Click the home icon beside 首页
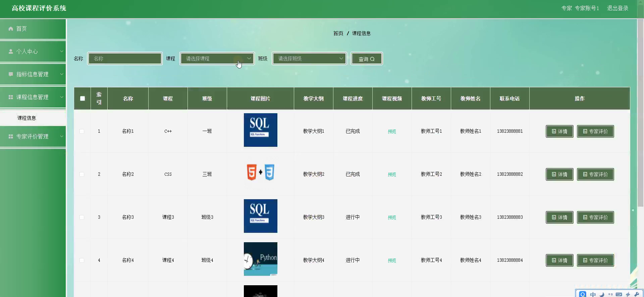644x297 pixels. [x=11, y=29]
